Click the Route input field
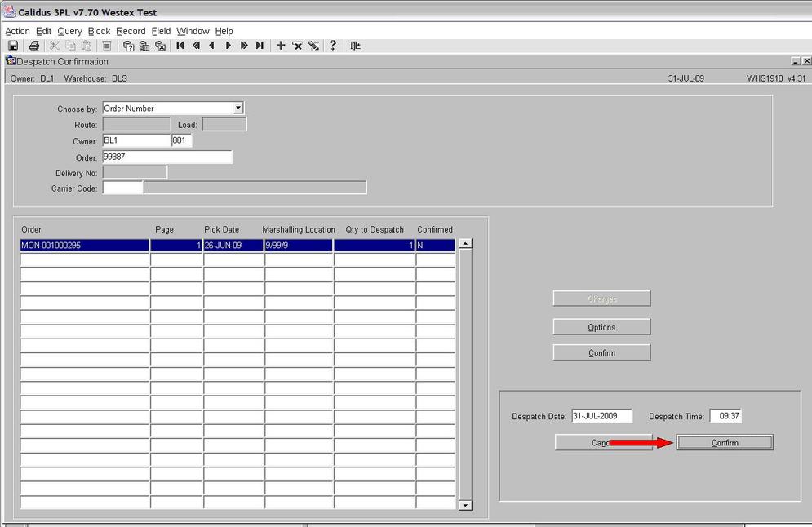This screenshot has width=812, height=527. click(x=136, y=124)
